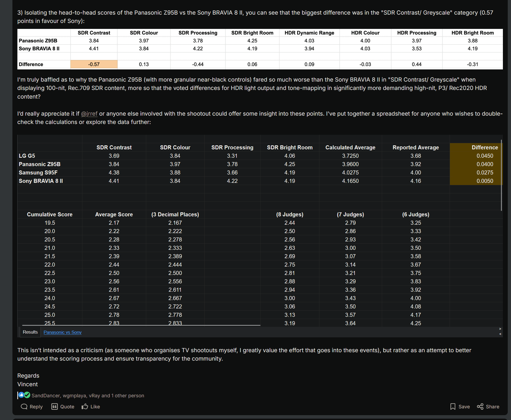
Task: Click cumulative score cell 22.5
Action: coord(50,273)
